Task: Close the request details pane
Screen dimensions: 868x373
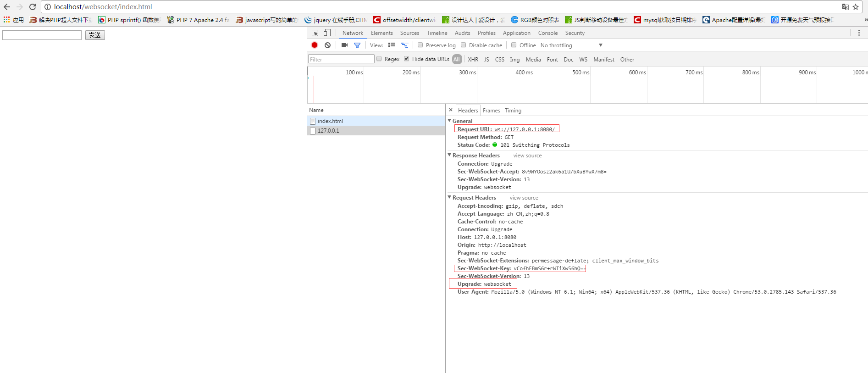Action: click(x=451, y=110)
